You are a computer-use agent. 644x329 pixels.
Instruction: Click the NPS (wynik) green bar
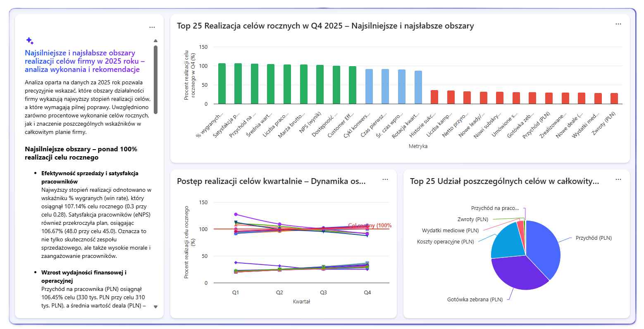click(320, 84)
